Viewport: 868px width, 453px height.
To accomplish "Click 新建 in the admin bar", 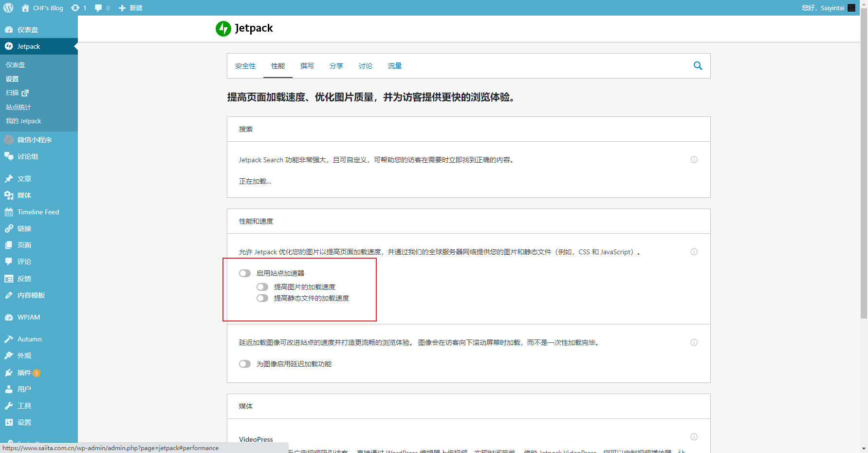I will 131,8.
